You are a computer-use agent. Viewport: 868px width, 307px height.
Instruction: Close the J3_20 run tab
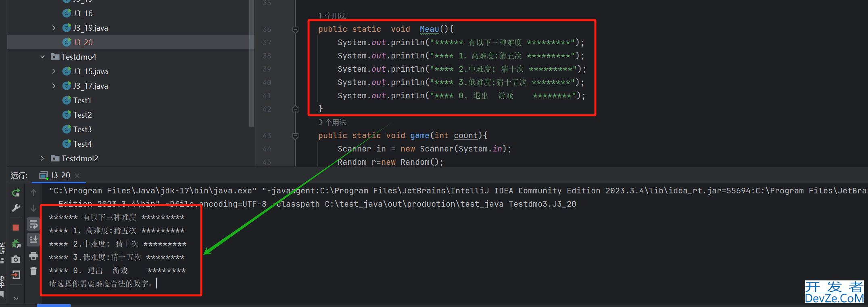[77, 175]
